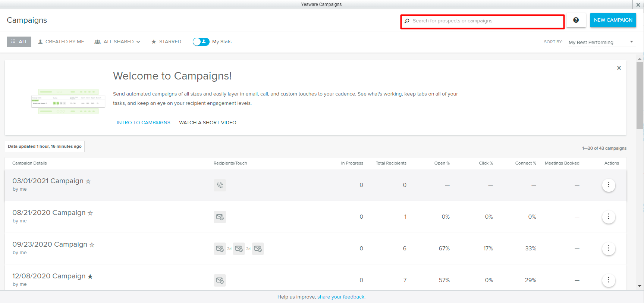
Task: Click email touch icon for 08/21/2020 Campaign
Action: point(220,217)
